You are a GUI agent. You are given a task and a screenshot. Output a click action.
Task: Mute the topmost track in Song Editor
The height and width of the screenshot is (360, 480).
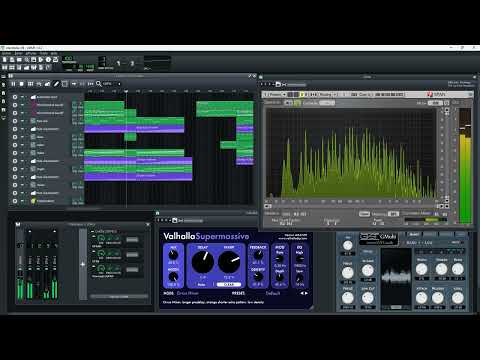pos(22,97)
